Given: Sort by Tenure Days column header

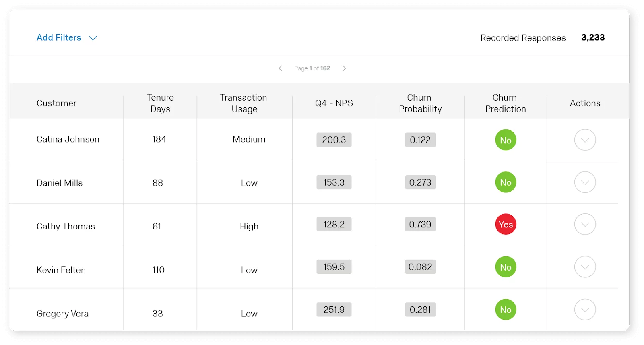Looking at the screenshot, I should pyautogui.click(x=160, y=103).
